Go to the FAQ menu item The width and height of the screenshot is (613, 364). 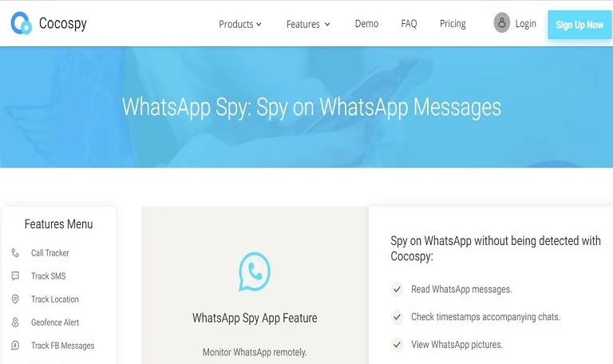point(409,24)
